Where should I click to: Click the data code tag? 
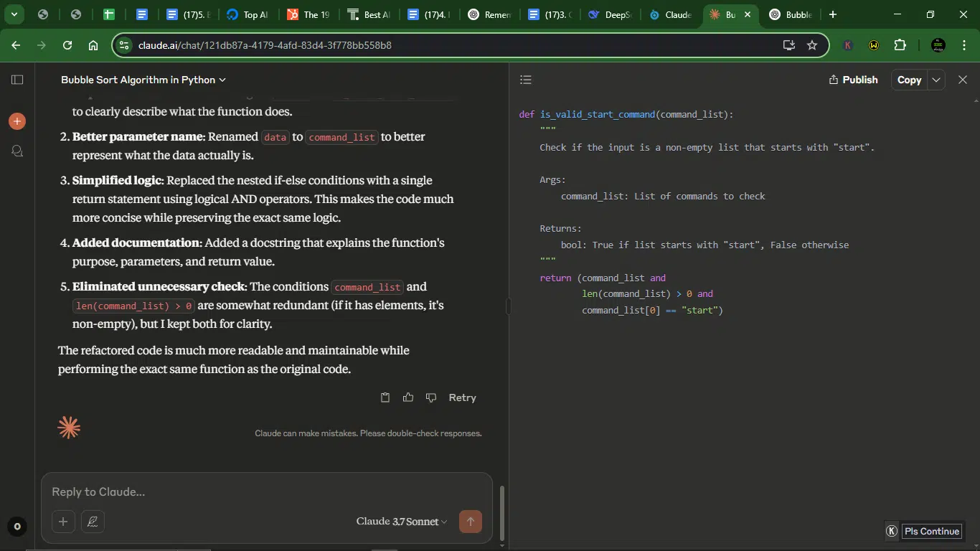[275, 137]
